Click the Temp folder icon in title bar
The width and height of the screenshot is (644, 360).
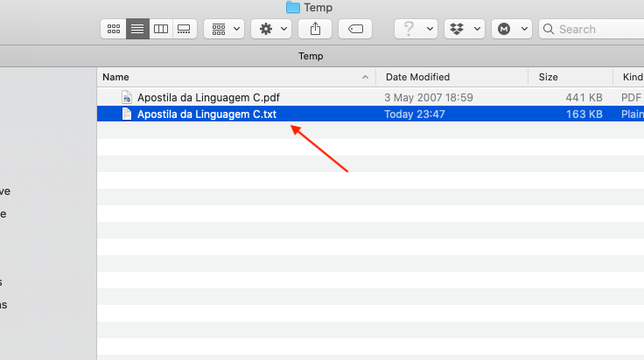292,8
